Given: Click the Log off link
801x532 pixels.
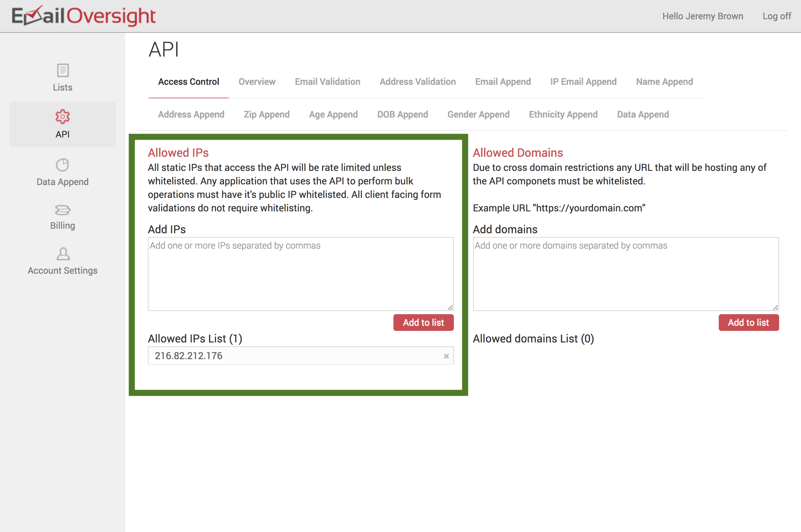Looking at the screenshot, I should (777, 16).
